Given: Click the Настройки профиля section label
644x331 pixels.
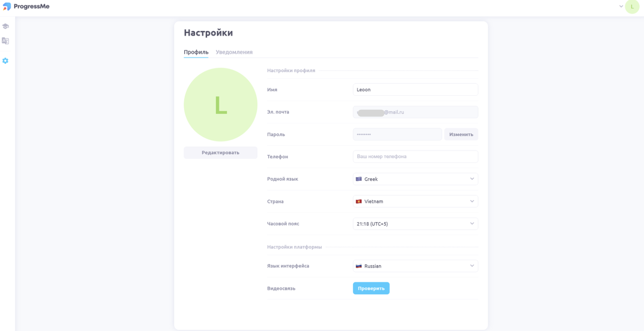Looking at the screenshot, I should 291,71.
